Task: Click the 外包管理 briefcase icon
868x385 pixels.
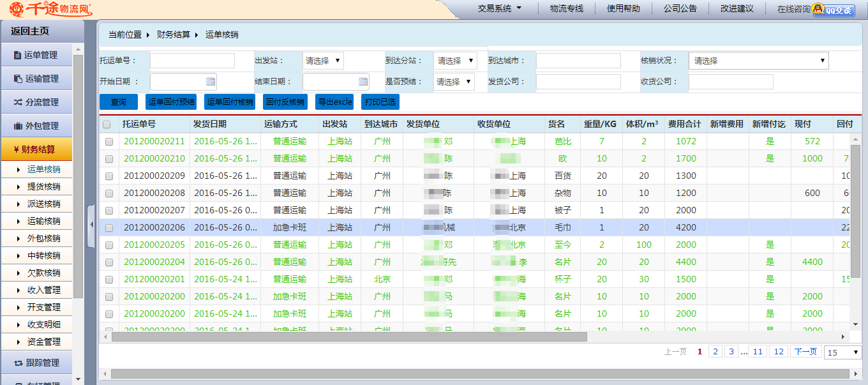Action: tap(18, 126)
